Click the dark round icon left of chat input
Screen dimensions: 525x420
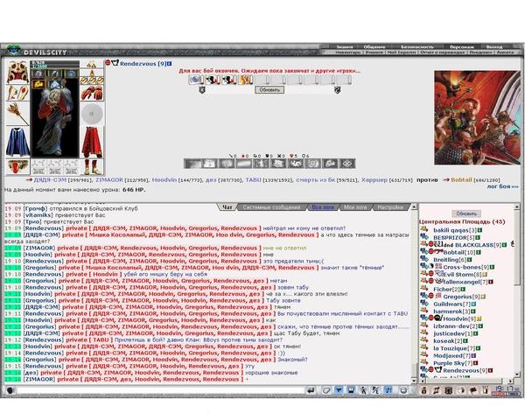(x=10, y=390)
